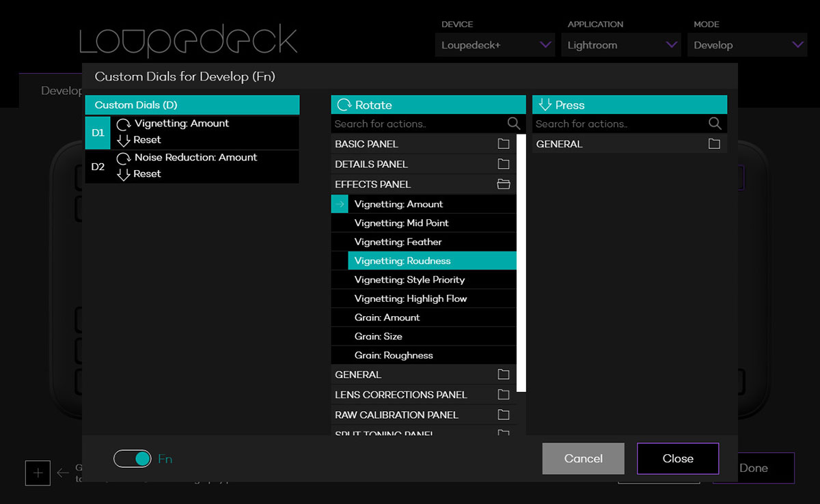Screen dimensions: 820x504
Task: Select Grain: Size action
Action: [432, 337]
